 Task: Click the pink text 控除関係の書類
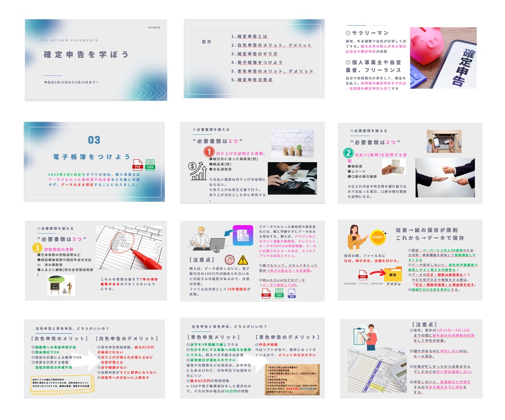coord(58,250)
